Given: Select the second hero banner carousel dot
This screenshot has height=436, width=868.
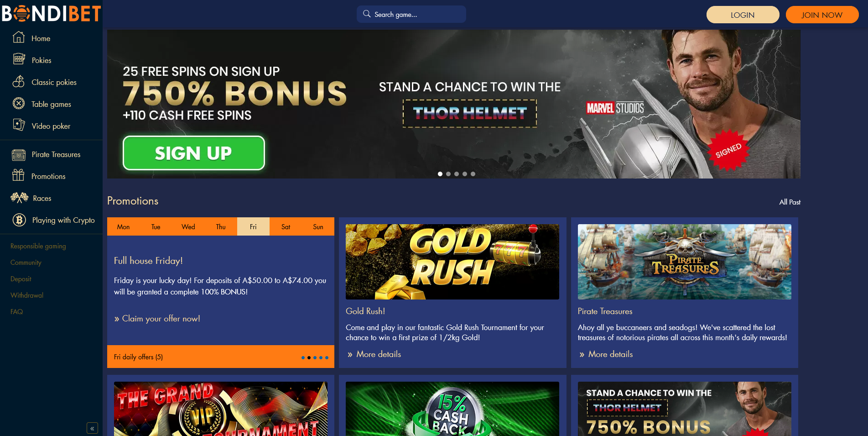Looking at the screenshot, I should tap(448, 174).
